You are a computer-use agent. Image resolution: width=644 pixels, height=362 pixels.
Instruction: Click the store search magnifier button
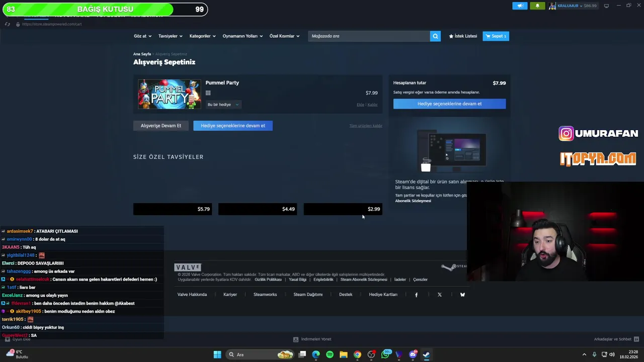(435, 36)
